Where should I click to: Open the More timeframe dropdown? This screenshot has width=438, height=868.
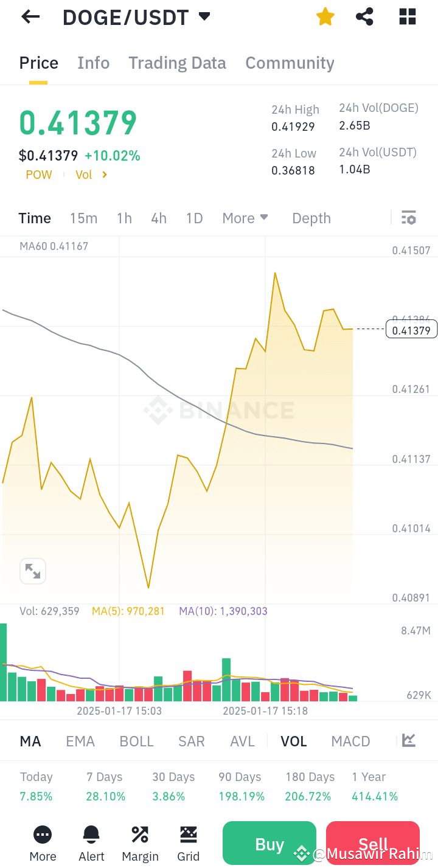(245, 218)
